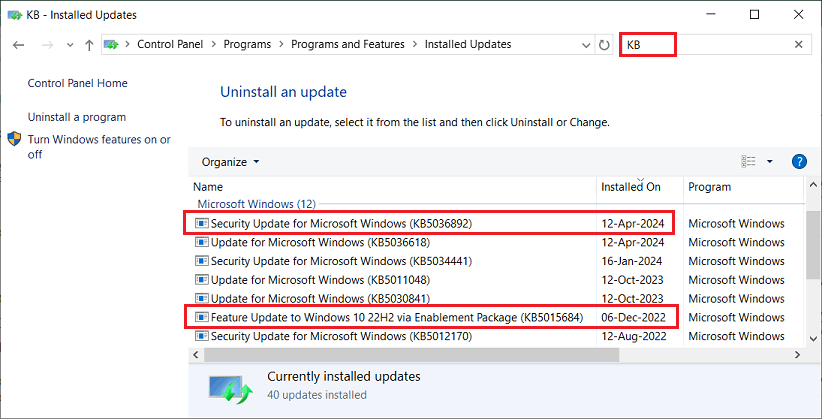Open the Organize menu

tap(231, 162)
